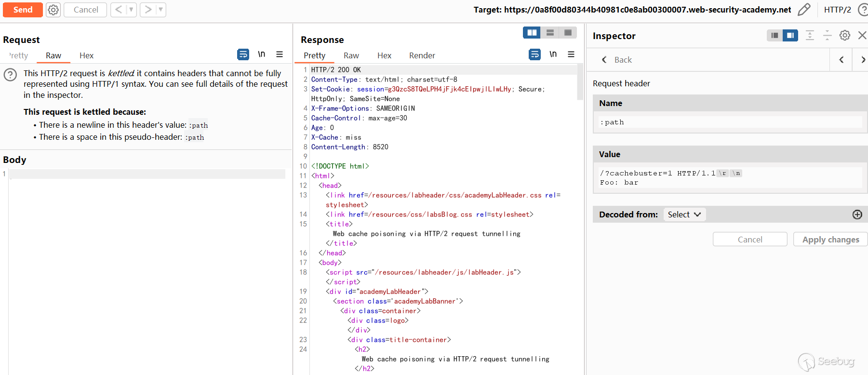The image size is (868, 375).
Task: Toggle word wrap icon in Request panel
Action: pos(243,54)
